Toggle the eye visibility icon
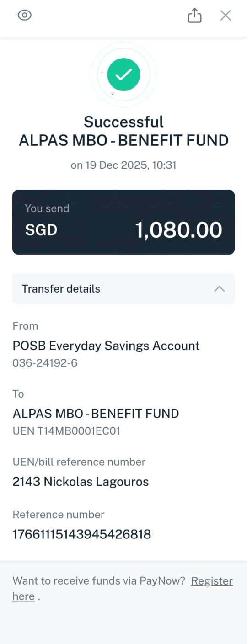The image size is (247, 644). 24,16
